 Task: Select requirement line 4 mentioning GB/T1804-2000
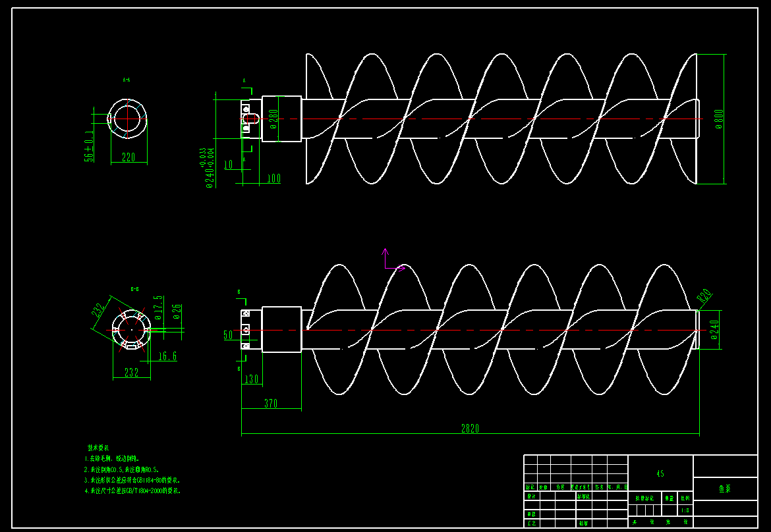coord(132,491)
